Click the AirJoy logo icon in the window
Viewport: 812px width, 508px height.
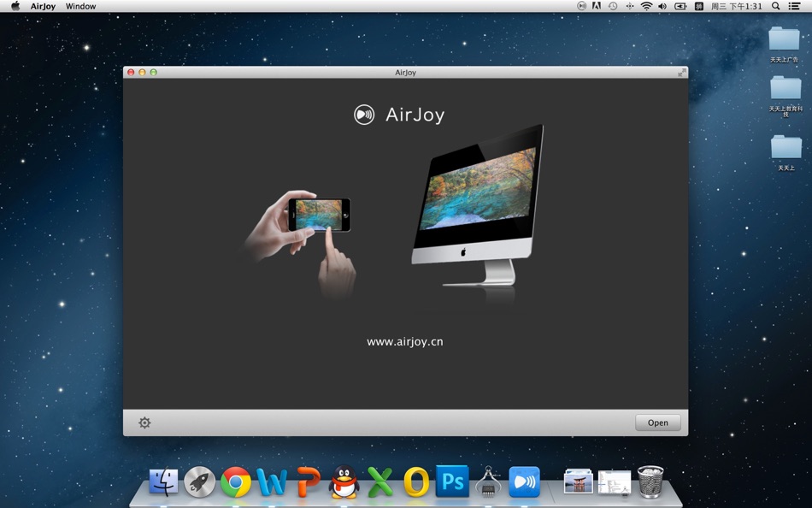pos(363,114)
